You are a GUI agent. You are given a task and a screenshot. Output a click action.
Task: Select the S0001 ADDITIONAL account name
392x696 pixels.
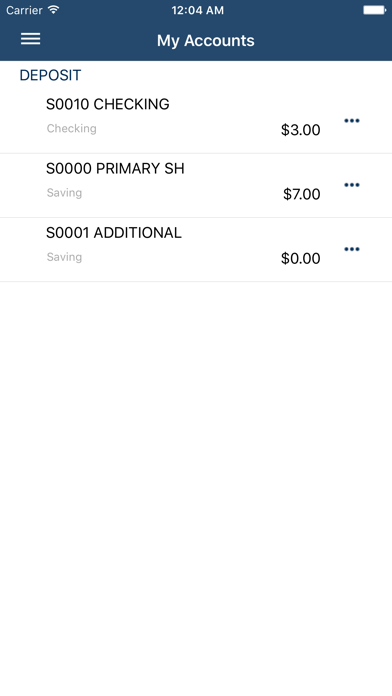(x=114, y=233)
